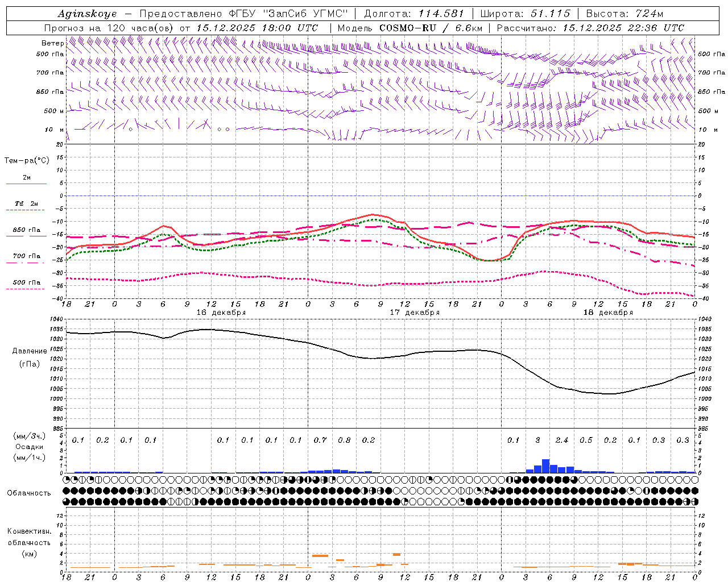728x582 pixels.
Task: Click the Прогноз на 120 часа(ов) text
Action: coord(109,28)
